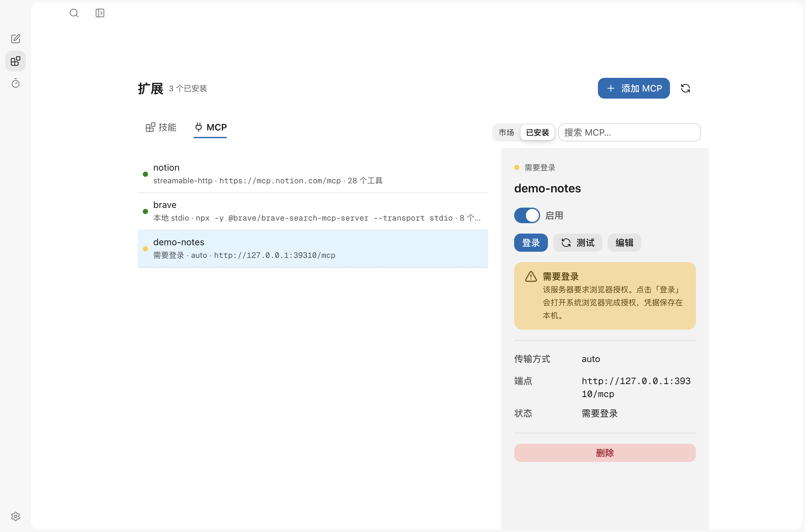Click the red 删除 button
The width and height of the screenshot is (805, 532).
(605, 453)
